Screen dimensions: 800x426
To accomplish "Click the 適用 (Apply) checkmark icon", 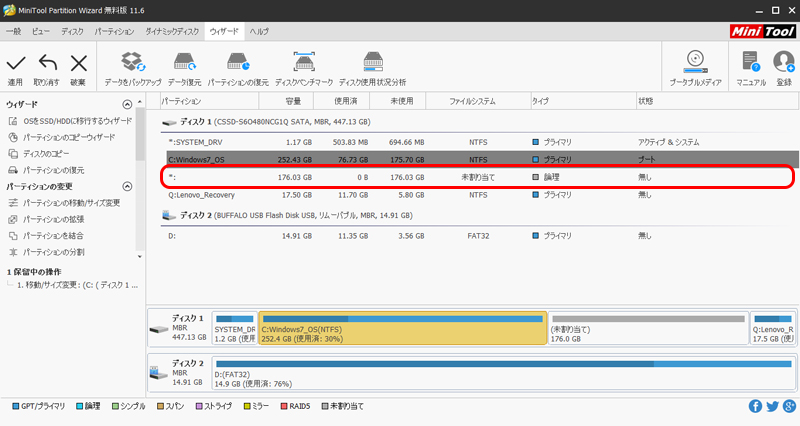I will click(16, 64).
